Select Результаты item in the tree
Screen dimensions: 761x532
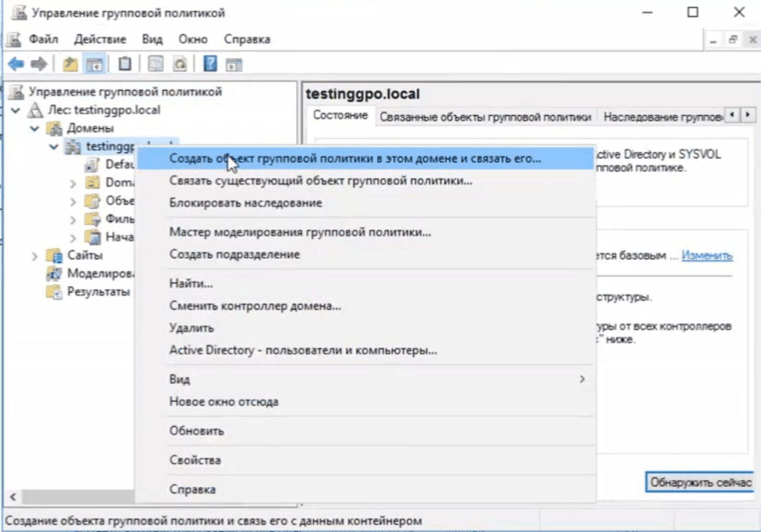98,292
